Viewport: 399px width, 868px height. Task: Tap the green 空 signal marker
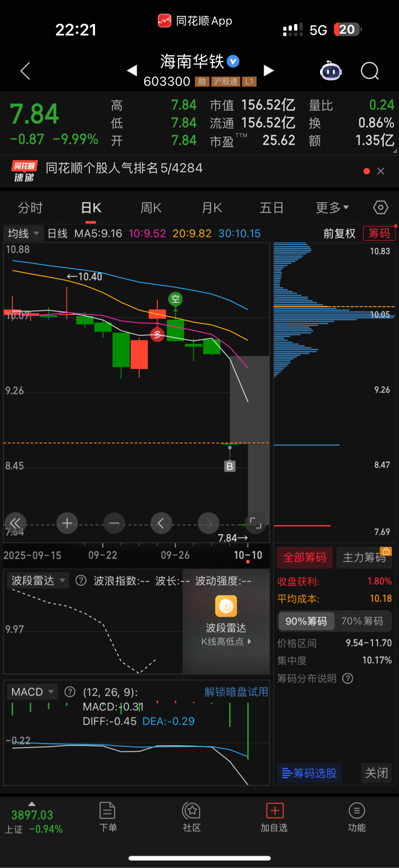pyautogui.click(x=176, y=299)
